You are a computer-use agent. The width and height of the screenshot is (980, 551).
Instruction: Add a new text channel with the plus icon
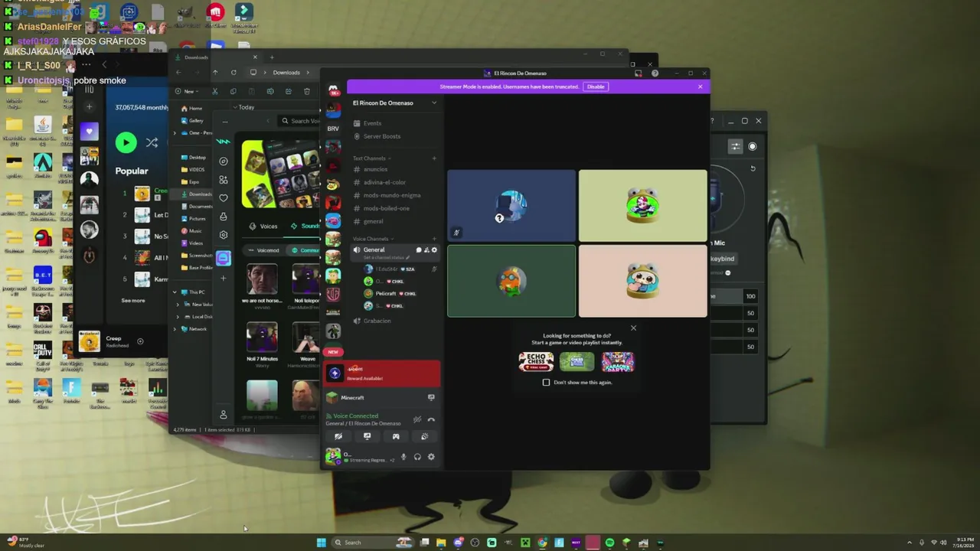(x=434, y=158)
